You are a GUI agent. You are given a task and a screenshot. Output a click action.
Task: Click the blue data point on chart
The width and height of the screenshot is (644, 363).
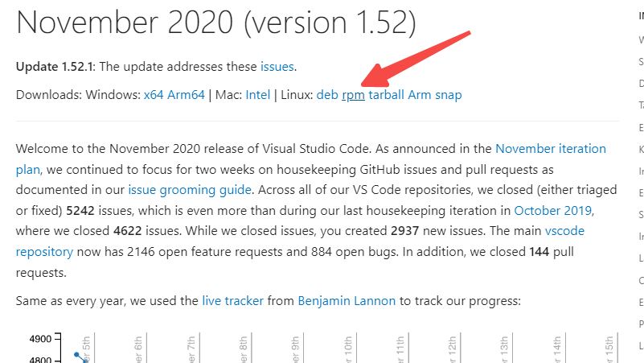point(76,354)
